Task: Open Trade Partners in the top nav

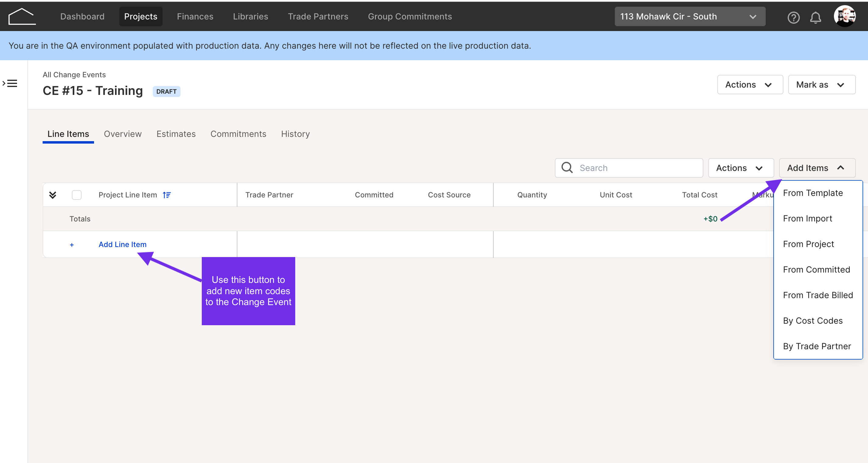Action: (x=318, y=16)
